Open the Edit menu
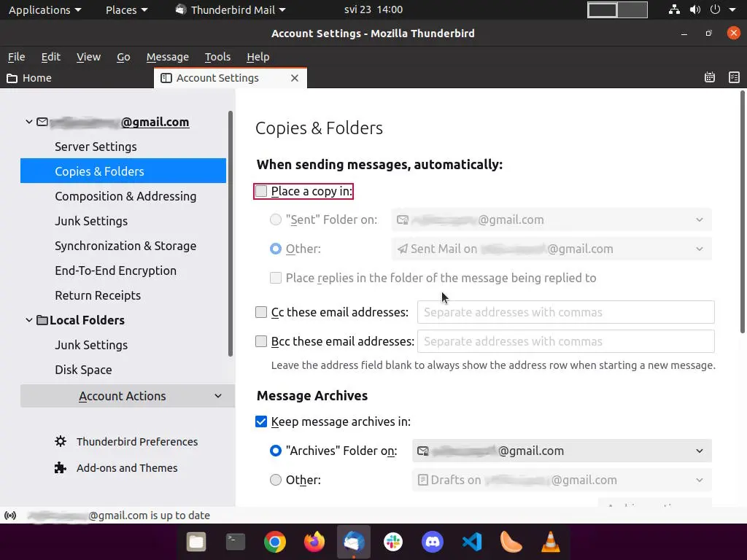The width and height of the screenshot is (747, 560). pyautogui.click(x=50, y=57)
